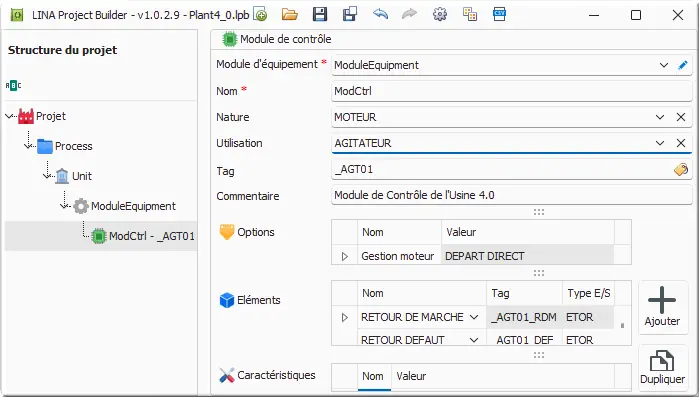Expand the Gestion moteur row triangle
Image resolution: width=699 pixels, height=397 pixels.
[345, 256]
